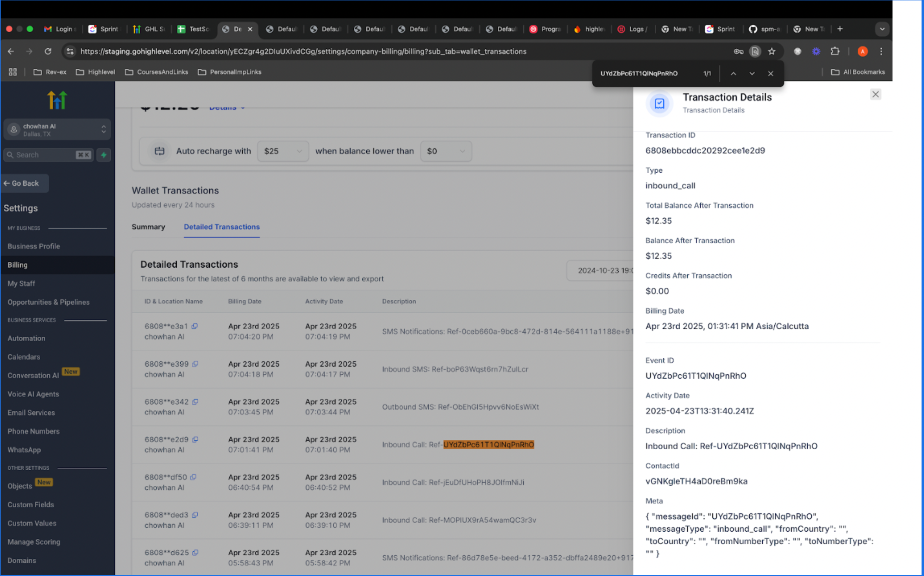
Task: Switch to the Login Gmail browser tab
Action: [61, 29]
